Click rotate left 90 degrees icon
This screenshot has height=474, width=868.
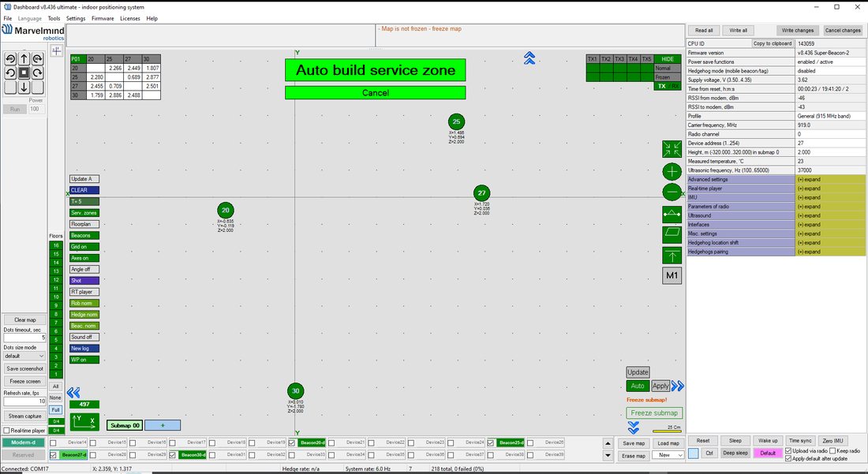tap(10, 58)
